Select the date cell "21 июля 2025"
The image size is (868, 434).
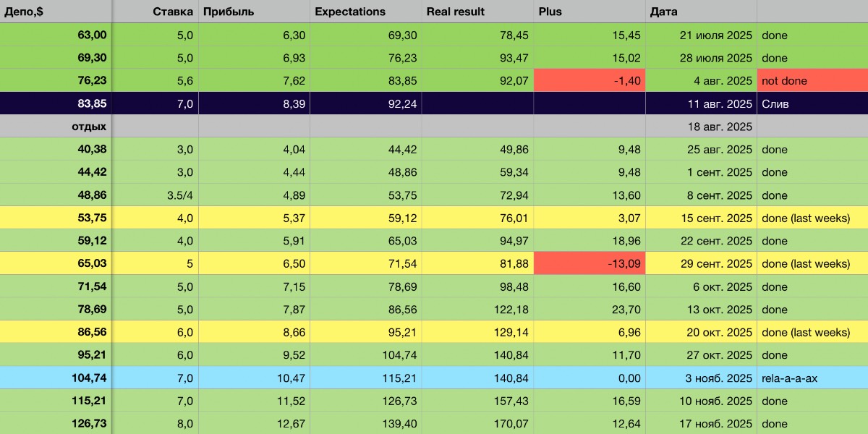(701, 35)
